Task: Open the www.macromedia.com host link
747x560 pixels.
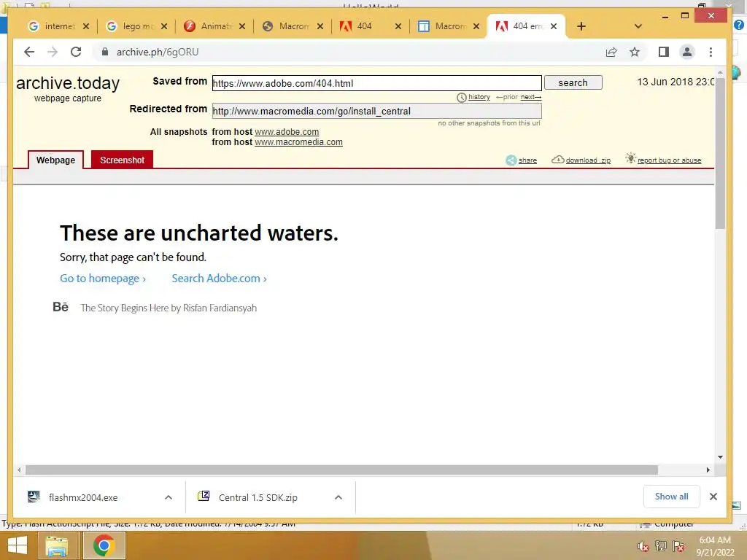Action: [x=298, y=142]
